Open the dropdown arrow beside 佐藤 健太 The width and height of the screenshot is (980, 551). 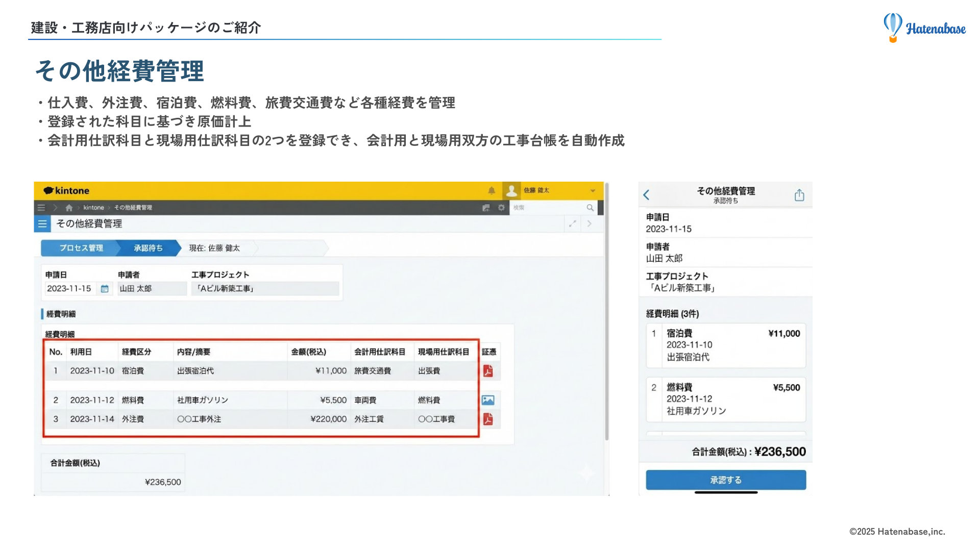pos(592,190)
